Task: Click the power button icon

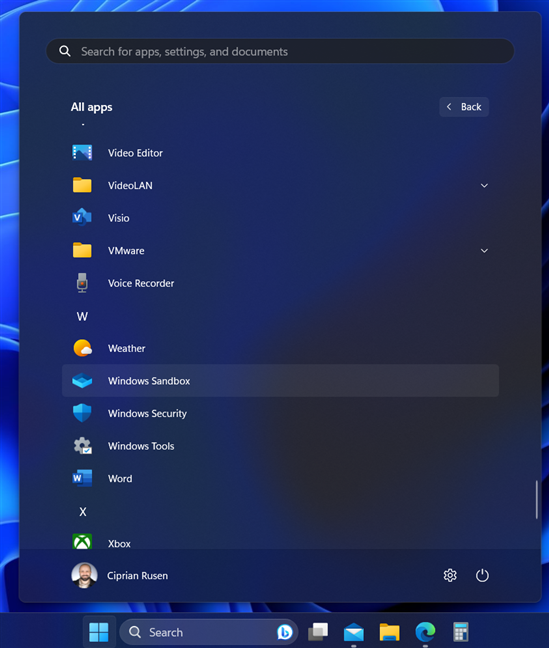Action: [x=482, y=575]
